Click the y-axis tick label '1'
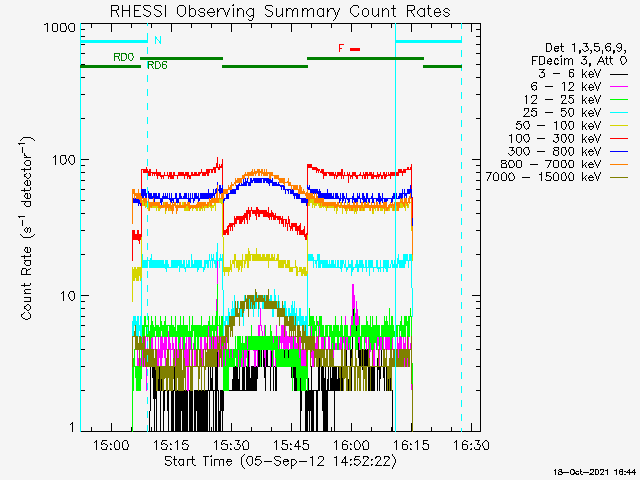The image size is (640, 480). click(73, 427)
